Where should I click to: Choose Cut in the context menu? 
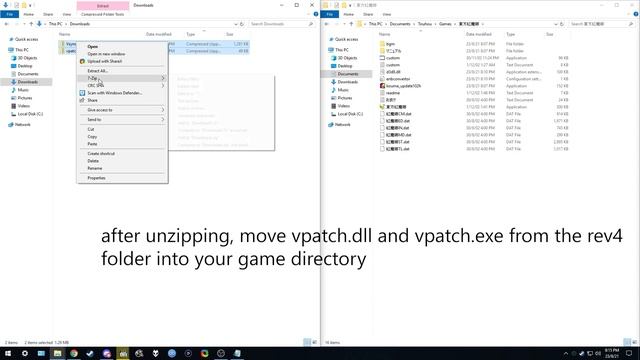click(x=91, y=129)
